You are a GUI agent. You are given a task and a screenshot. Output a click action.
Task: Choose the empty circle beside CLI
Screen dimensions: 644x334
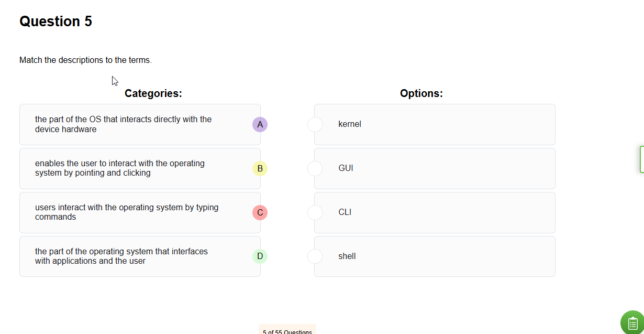click(315, 212)
